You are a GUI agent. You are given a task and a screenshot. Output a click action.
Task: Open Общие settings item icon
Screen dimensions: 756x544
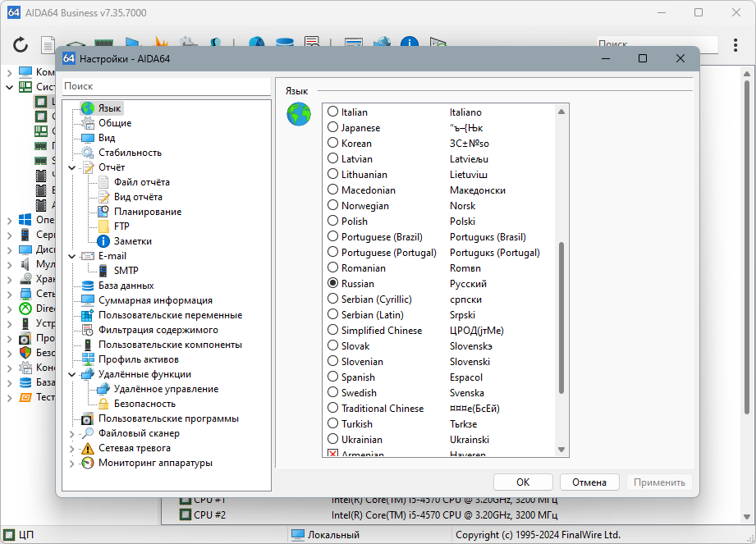pos(88,123)
